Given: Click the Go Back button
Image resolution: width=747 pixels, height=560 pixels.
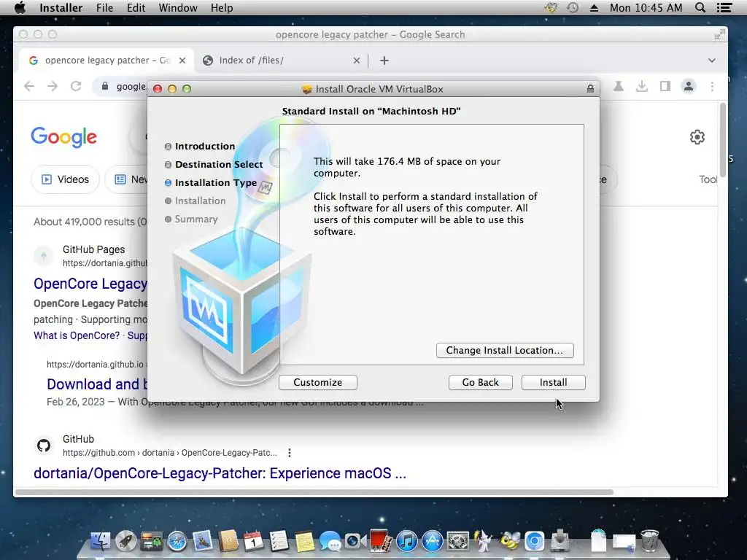Looking at the screenshot, I should point(480,382).
